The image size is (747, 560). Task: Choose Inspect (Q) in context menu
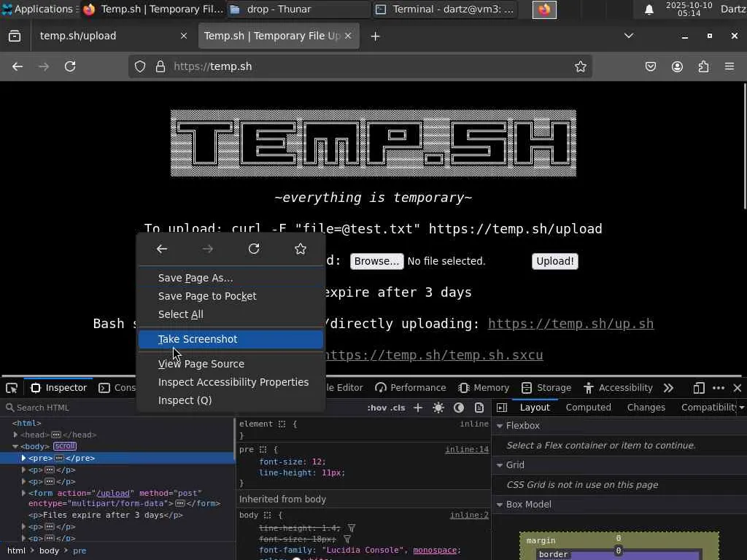click(231, 400)
